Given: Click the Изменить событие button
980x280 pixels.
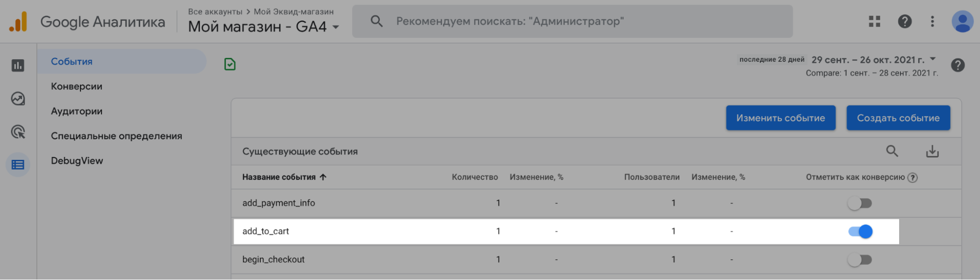Looking at the screenshot, I should [x=780, y=118].
